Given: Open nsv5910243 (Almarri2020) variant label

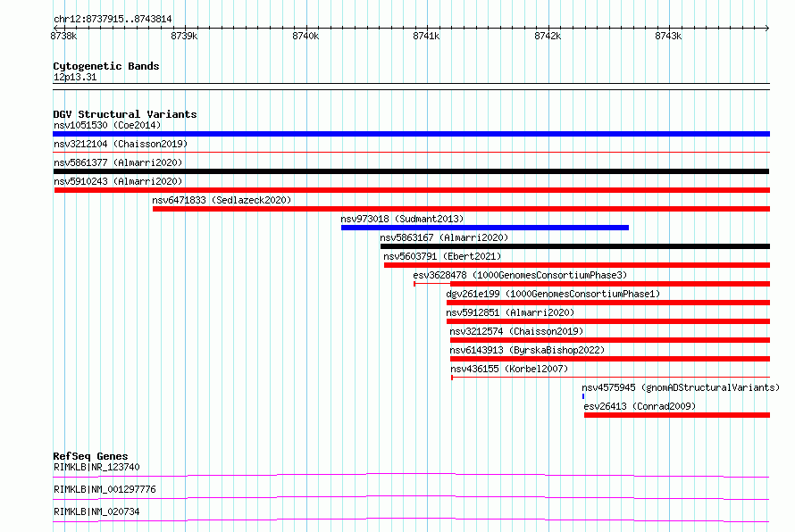Looking at the screenshot, I should (x=118, y=181).
